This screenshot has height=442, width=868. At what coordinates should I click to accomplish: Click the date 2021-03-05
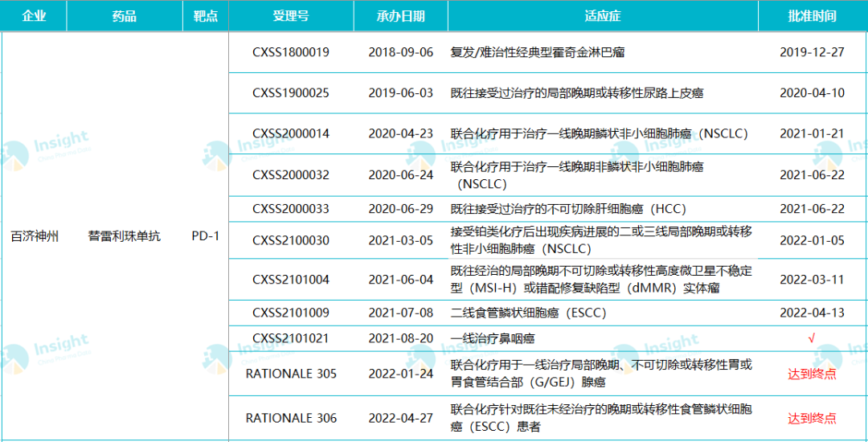pos(401,240)
